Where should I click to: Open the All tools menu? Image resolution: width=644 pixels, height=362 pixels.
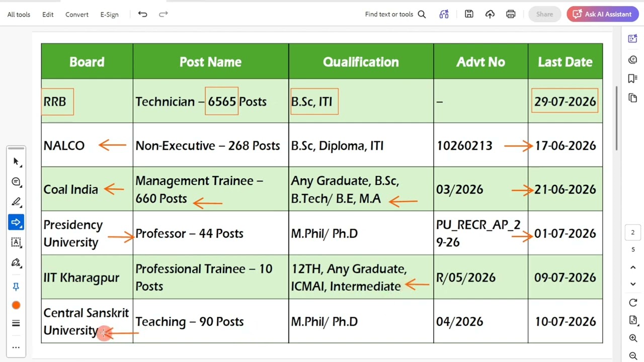coord(19,15)
